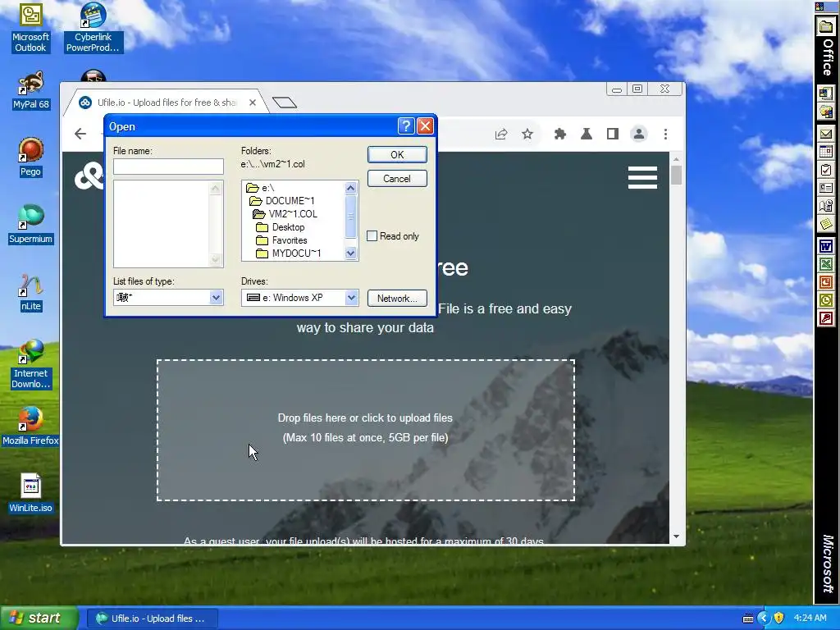
Task: Select the VM2~1.COL folder
Action: click(x=285, y=214)
